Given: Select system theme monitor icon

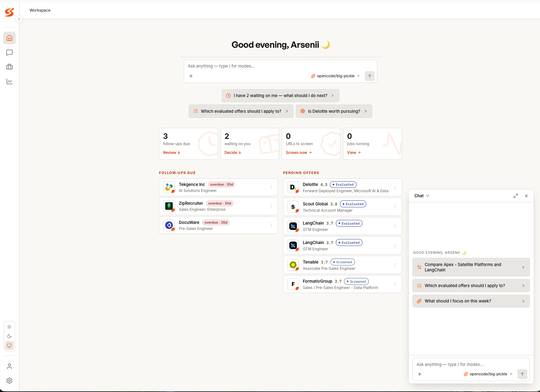Looking at the screenshot, I should click(9, 346).
